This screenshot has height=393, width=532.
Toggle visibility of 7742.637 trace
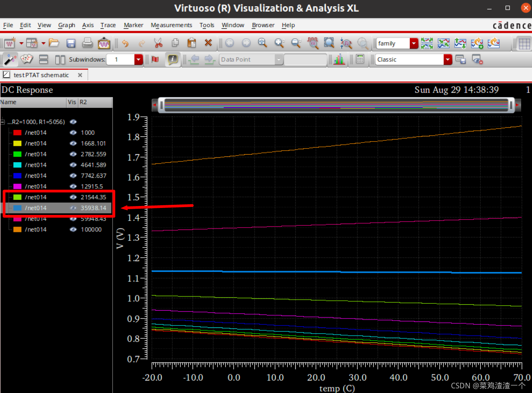point(73,176)
